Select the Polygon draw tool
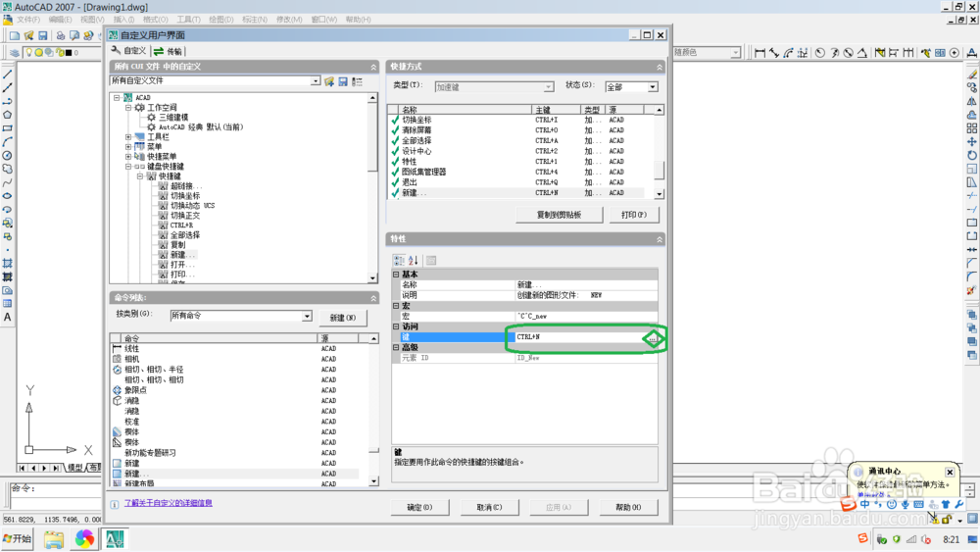Image resolution: width=980 pixels, height=552 pixels. (8, 115)
